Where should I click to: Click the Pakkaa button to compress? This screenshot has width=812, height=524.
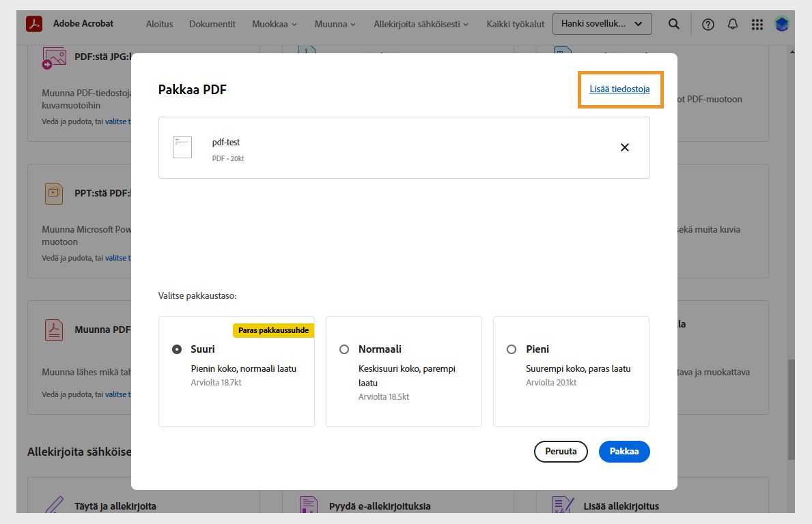[x=624, y=452]
